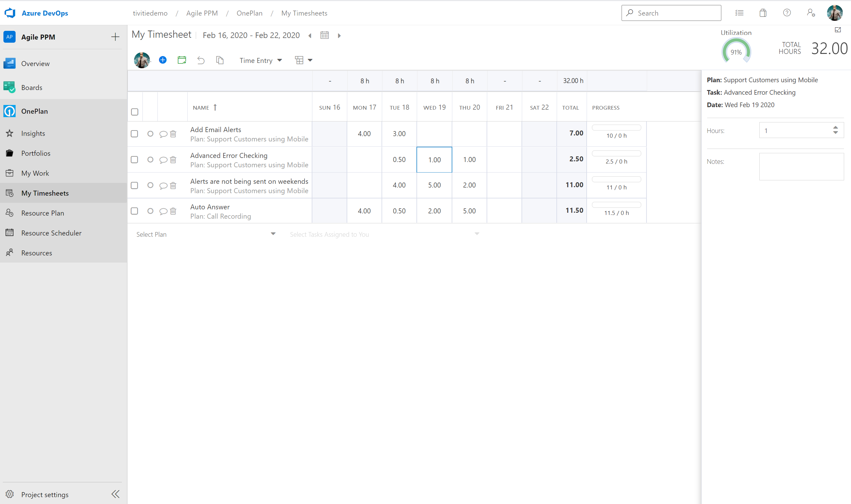
Task: Toggle the select-all checkbox in header
Action: [x=135, y=112]
